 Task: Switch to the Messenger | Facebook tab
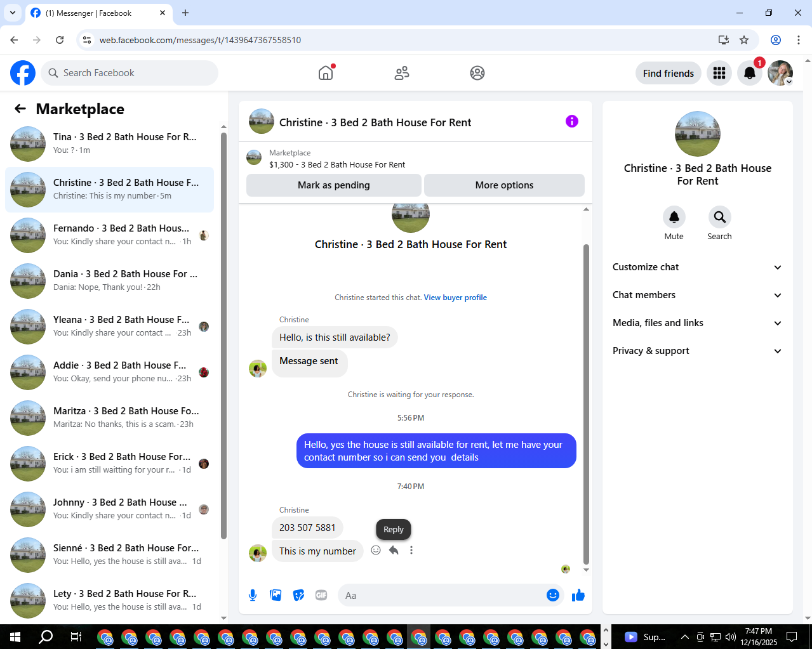click(99, 13)
